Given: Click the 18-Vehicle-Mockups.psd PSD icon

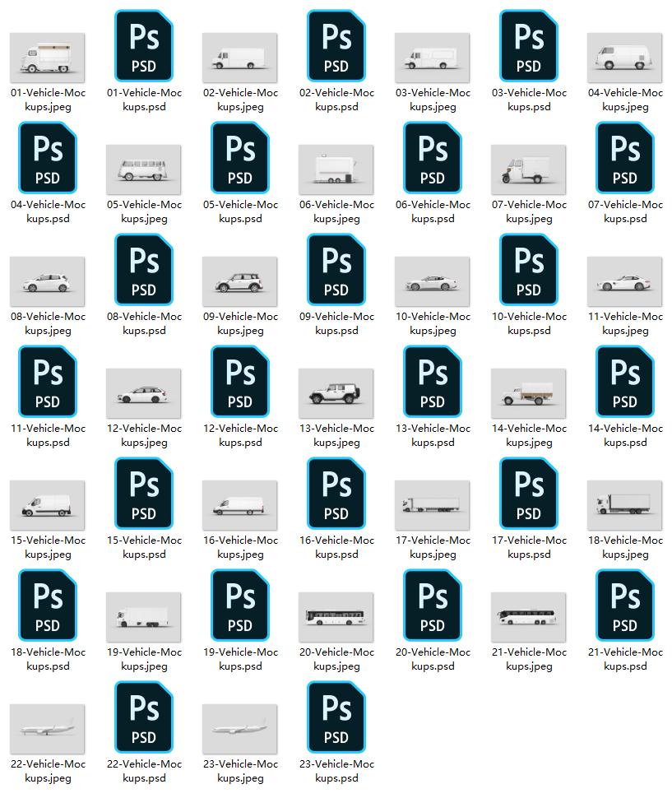Looking at the screenshot, I should tap(48, 605).
